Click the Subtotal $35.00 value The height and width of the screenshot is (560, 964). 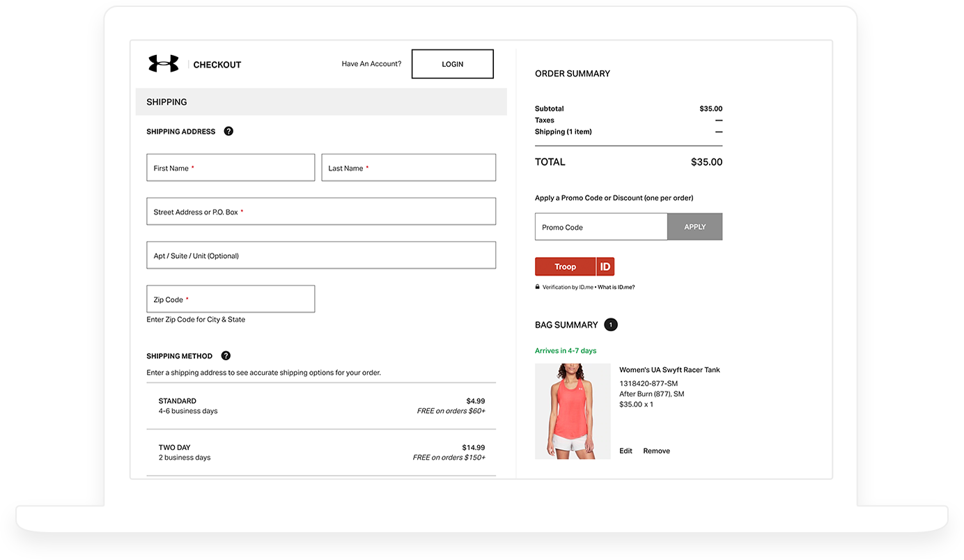coord(711,109)
